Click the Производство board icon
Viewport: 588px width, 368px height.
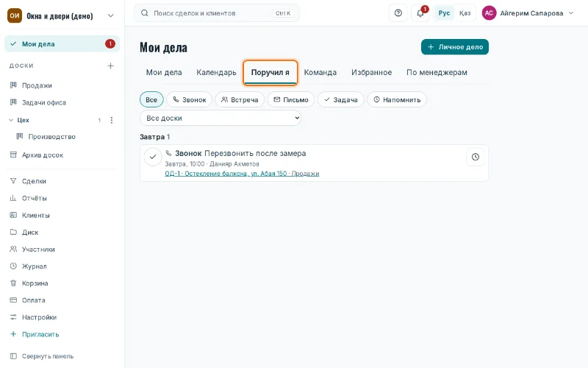point(20,136)
